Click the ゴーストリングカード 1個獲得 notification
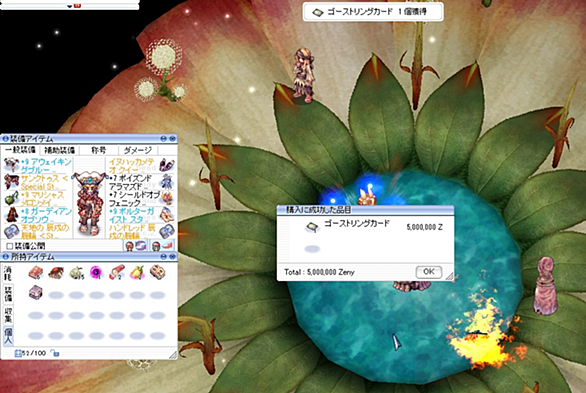586x393 pixels. pos(373,12)
